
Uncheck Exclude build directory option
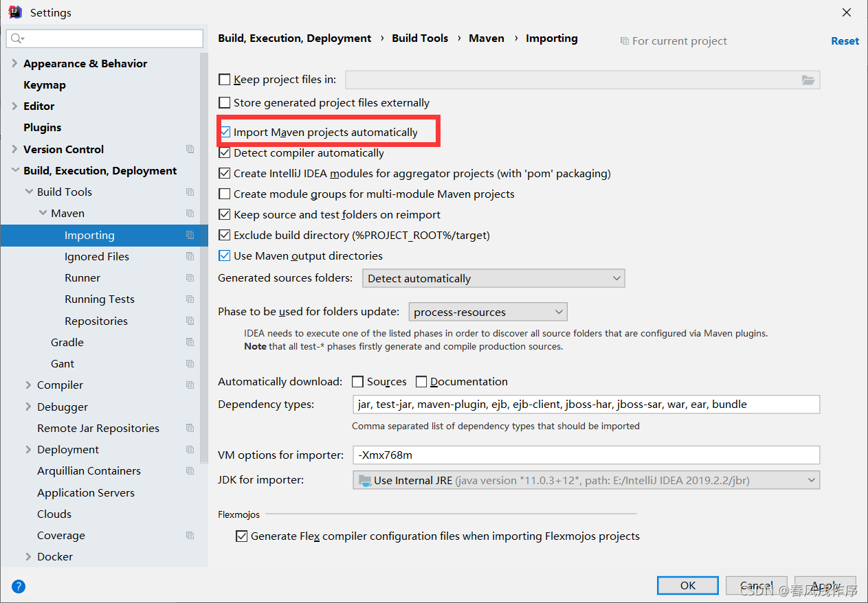tap(224, 235)
